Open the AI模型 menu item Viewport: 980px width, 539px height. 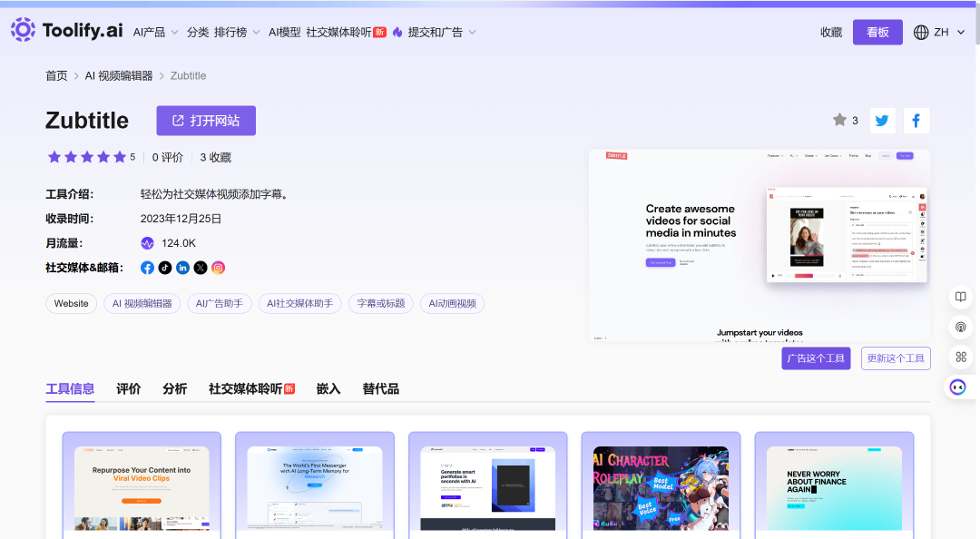284,32
